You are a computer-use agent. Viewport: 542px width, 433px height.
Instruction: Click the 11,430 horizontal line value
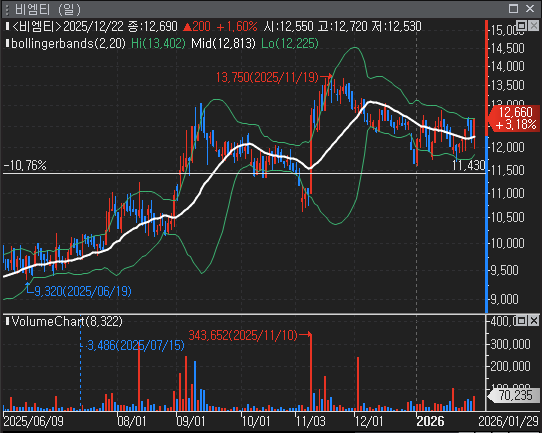point(469,165)
